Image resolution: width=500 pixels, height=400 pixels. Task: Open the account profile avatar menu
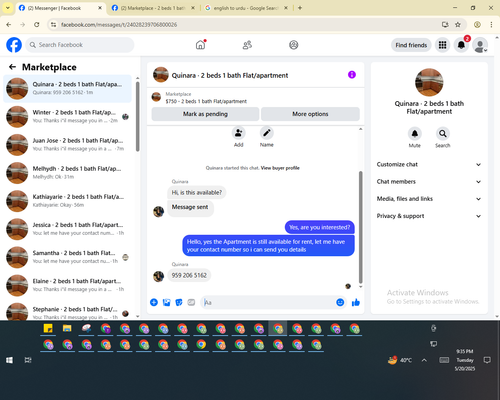tap(480, 45)
